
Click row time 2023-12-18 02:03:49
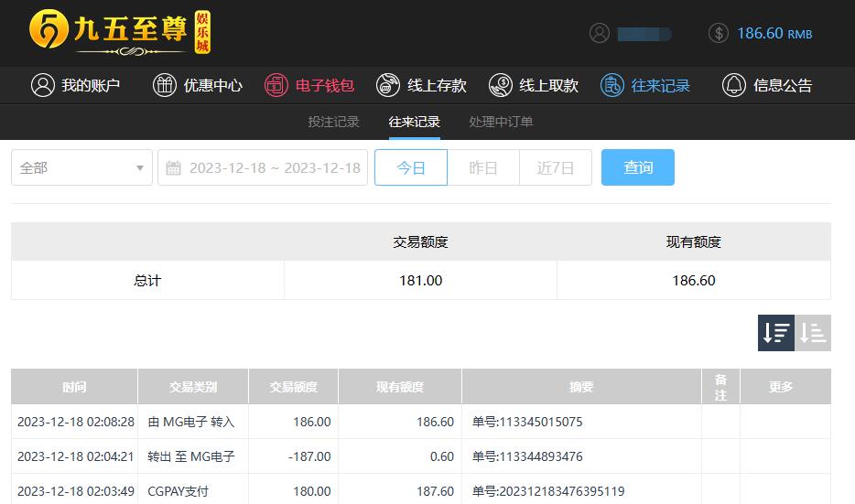[76, 491]
